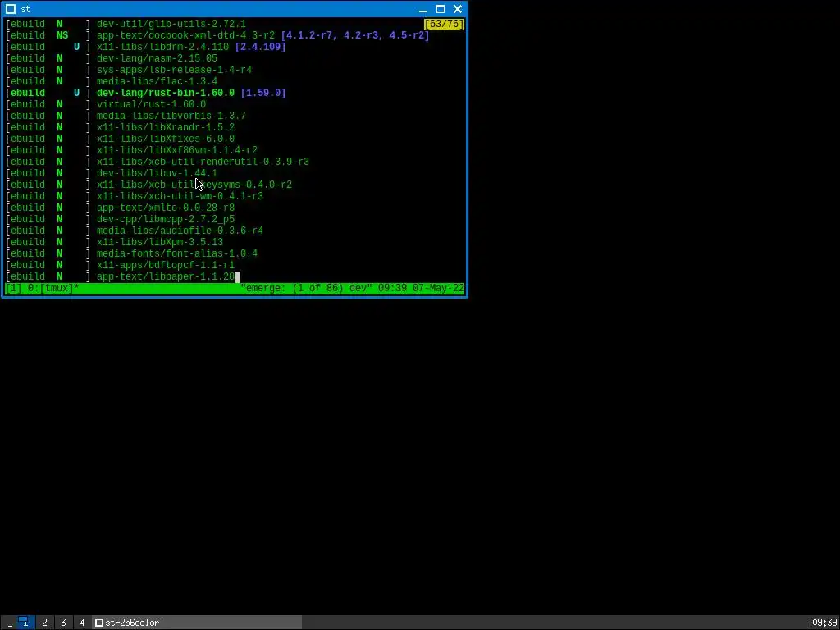The width and height of the screenshot is (840, 630).
Task: Click the xcb-util-keysyms-0.4.0-r2 package
Action: [194, 185]
